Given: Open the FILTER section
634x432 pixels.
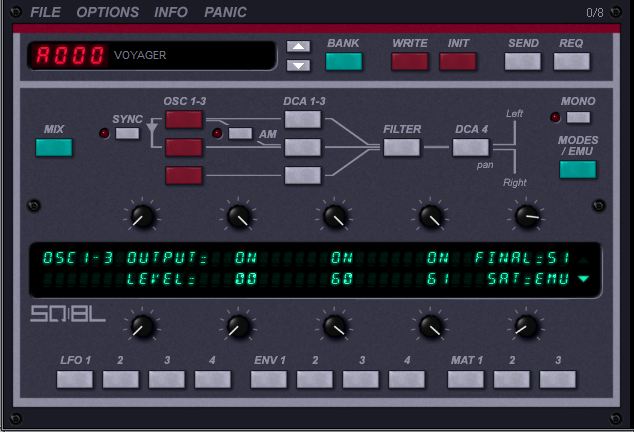Looking at the screenshot, I should click(401, 148).
